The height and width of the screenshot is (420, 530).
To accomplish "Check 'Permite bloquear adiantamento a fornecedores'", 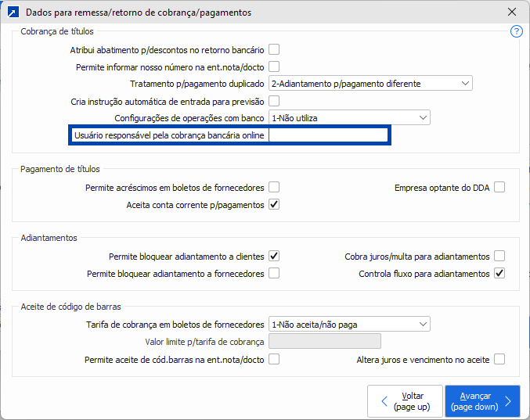I will (x=274, y=274).
